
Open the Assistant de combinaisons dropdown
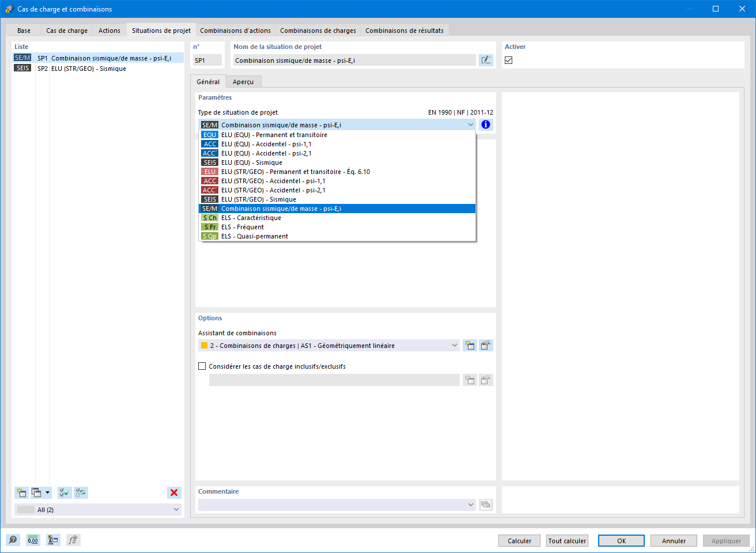coord(455,345)
